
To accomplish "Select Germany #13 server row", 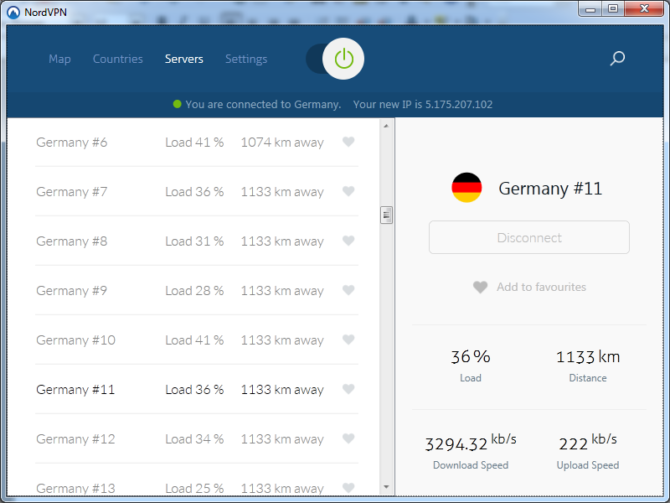I will coord(197,481).
